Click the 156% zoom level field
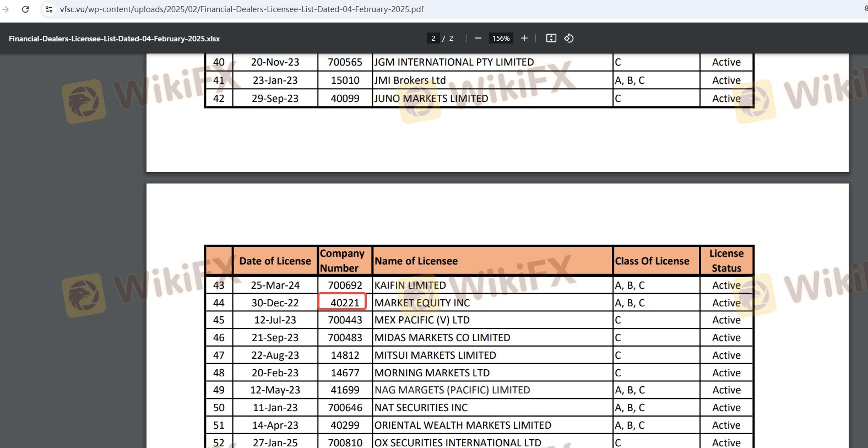The height and width of the screenshot is (448, 868). click(x=501, y=38)
